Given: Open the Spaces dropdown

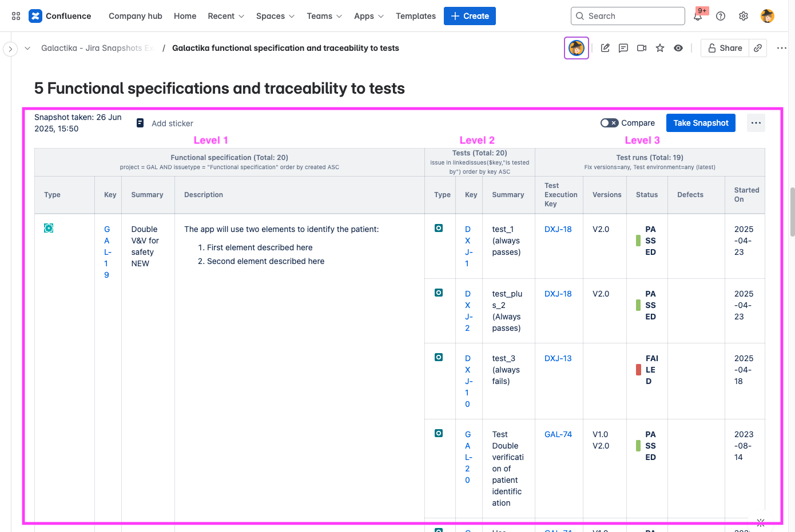Looking at the screenshot, I should [x=275, y=16].
